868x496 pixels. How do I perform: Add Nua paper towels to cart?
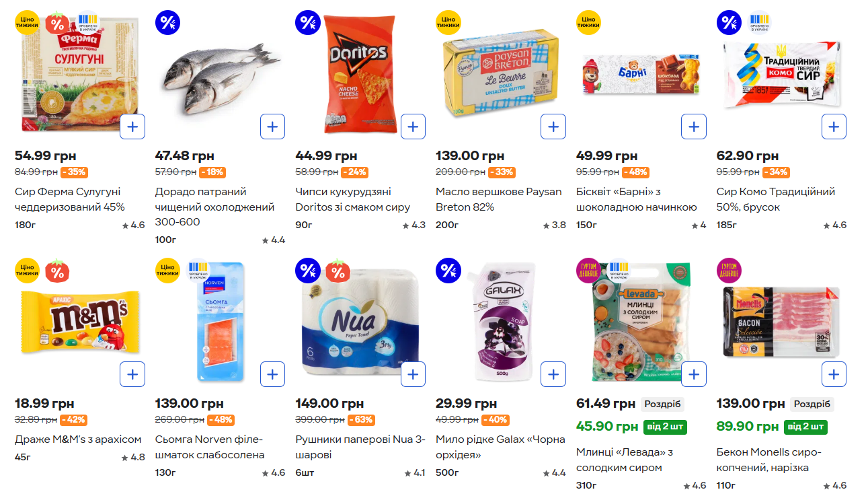[413, 374]
